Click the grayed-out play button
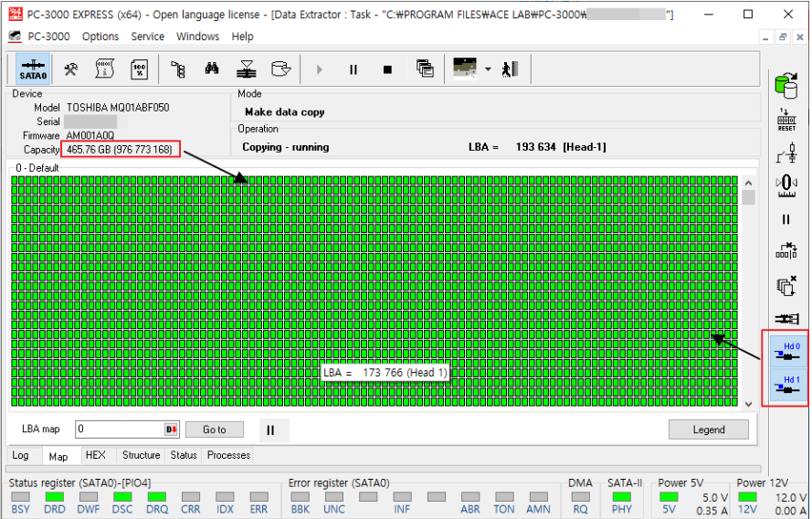 (x=319, y=69)
